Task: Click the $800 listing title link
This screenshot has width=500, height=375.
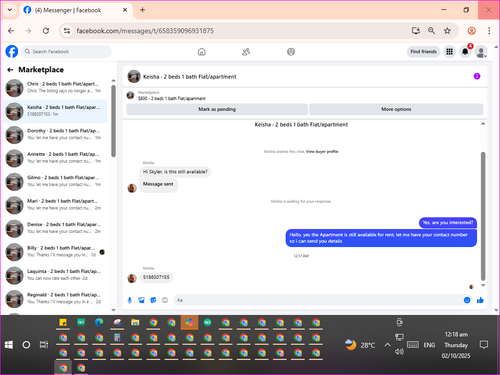Action: click(x=172, y=98)
